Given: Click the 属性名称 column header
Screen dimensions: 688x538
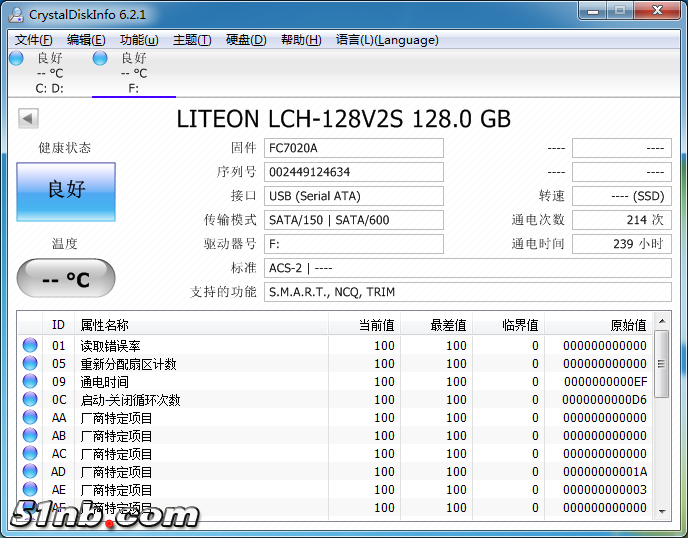Looking at the screenshot, I should click(201, 325).
